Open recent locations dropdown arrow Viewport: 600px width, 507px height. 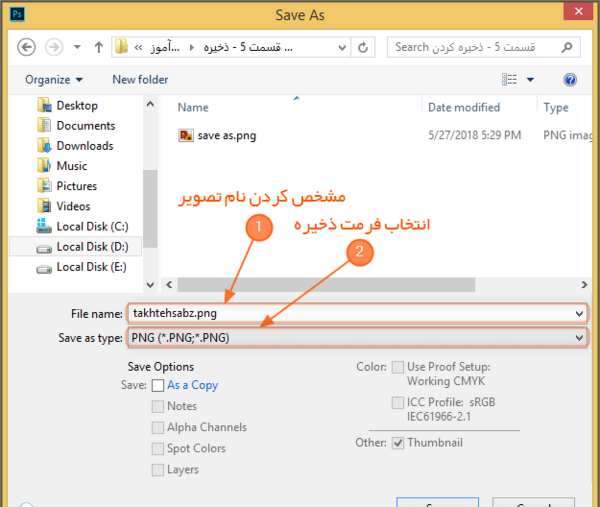77,47
